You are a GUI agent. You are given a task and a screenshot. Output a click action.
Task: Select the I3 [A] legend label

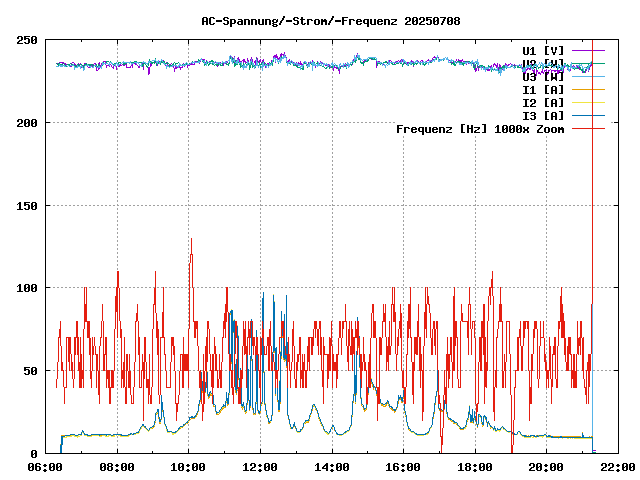tap(543, 115)
